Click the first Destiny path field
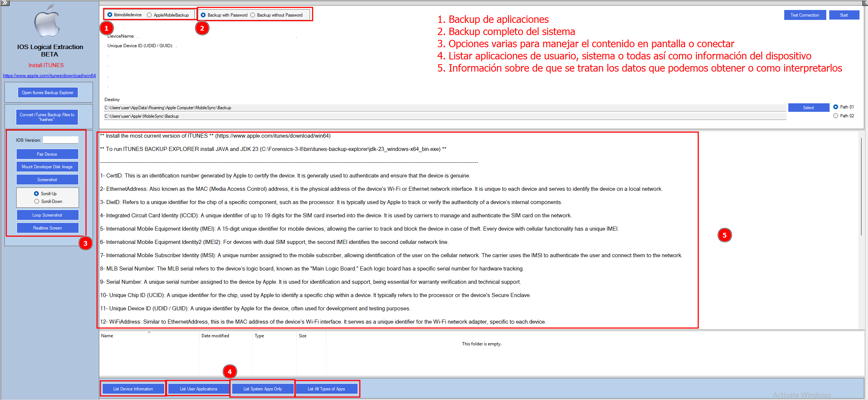The height and width of the screenshot is (400, 868). [445, 108]
